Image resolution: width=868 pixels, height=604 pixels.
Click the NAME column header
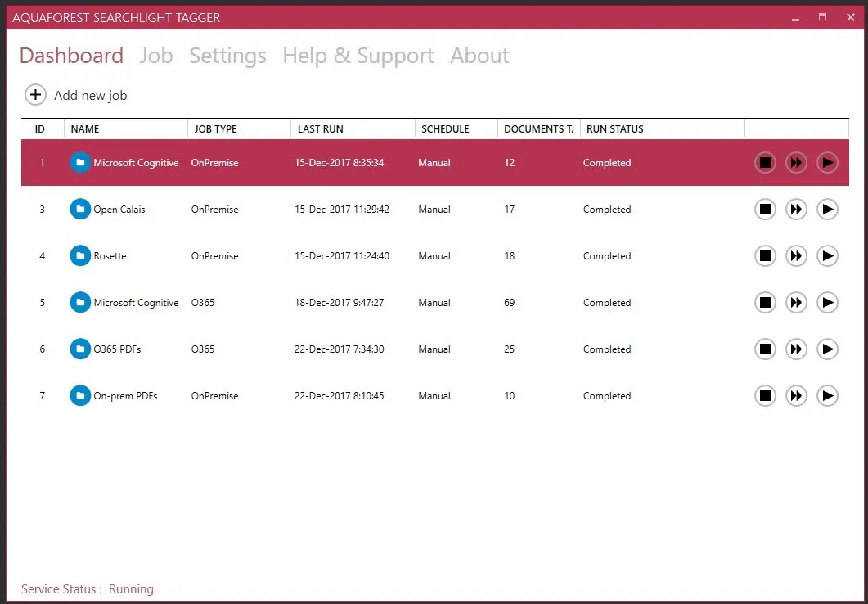point(85,129)
